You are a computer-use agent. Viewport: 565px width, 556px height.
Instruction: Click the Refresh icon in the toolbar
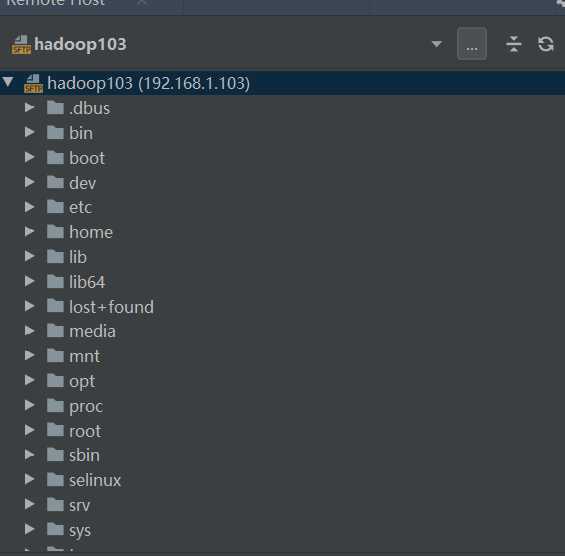pyautogui.click(x=546, y=44)
